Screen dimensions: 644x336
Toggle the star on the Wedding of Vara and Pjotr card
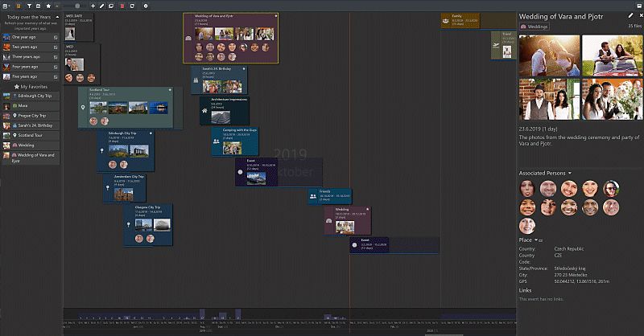(x=276, y=16)
